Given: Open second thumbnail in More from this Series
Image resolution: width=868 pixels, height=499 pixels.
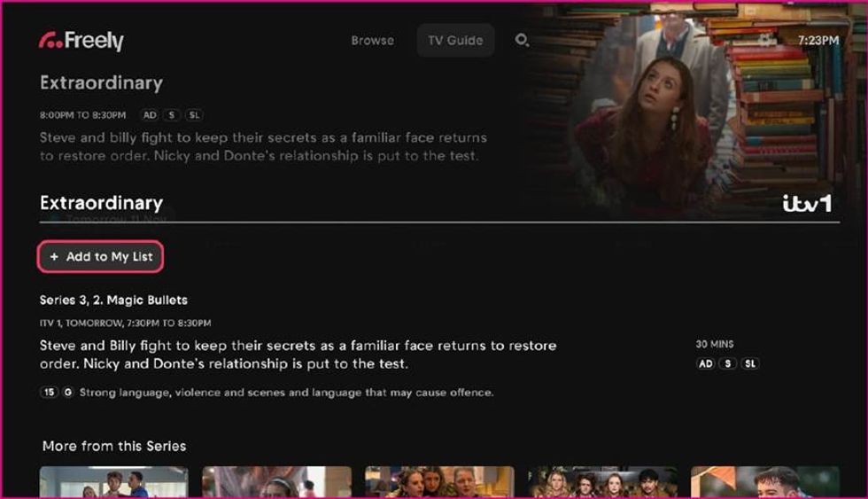Looking at the screenshot, I should click(x=276, y=482).
